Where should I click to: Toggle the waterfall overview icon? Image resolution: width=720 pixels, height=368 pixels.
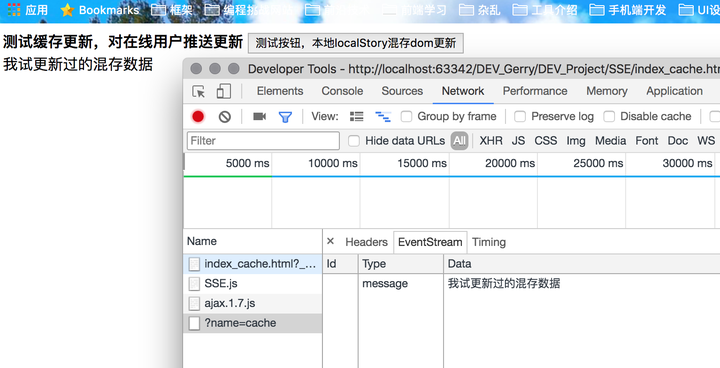[383, 117]
